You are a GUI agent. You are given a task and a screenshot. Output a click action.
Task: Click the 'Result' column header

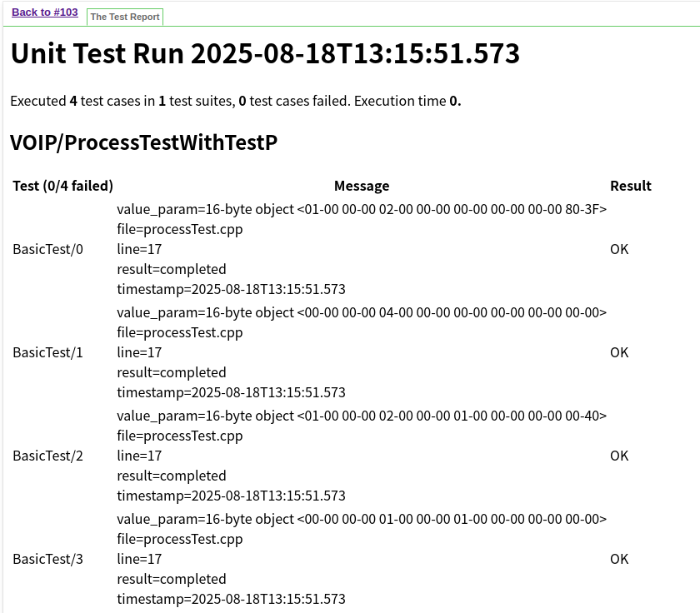click(x=630, y=186)
